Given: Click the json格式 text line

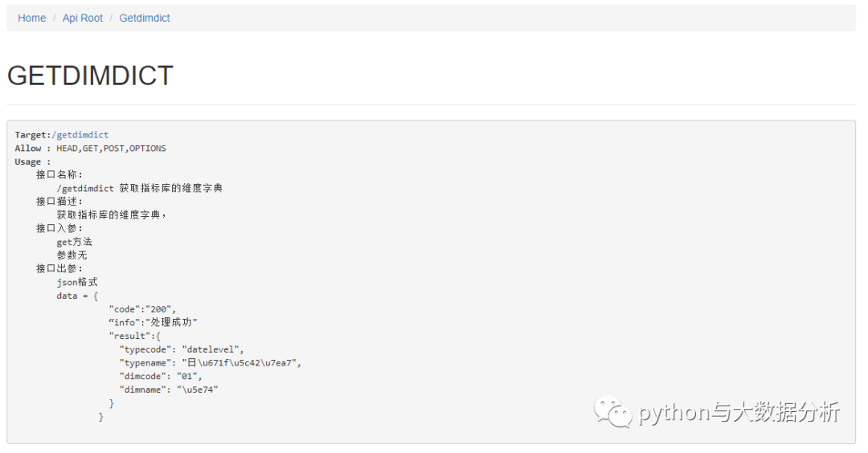Looking at the screenshot, I should point(77,282).
